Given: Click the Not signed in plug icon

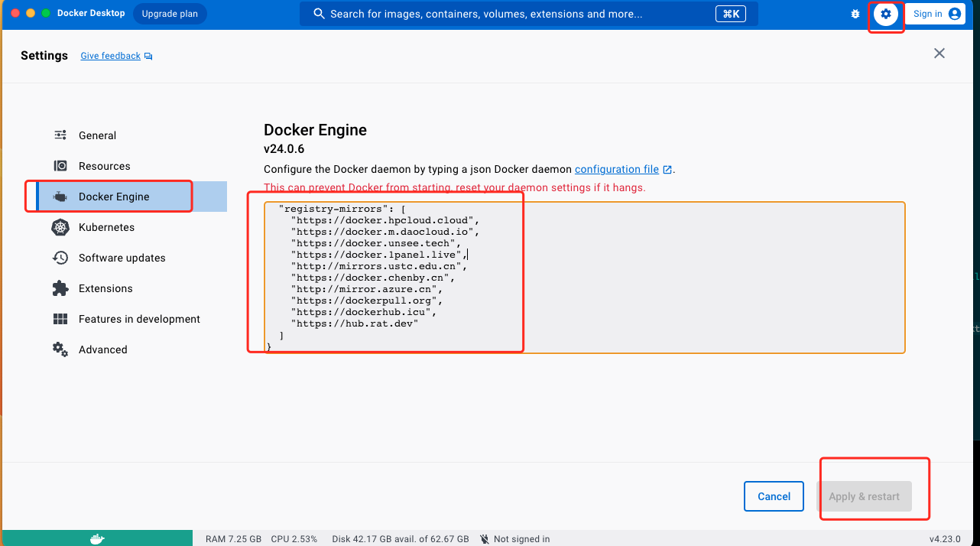Looking at the screenshot, I should pos(484,539).
